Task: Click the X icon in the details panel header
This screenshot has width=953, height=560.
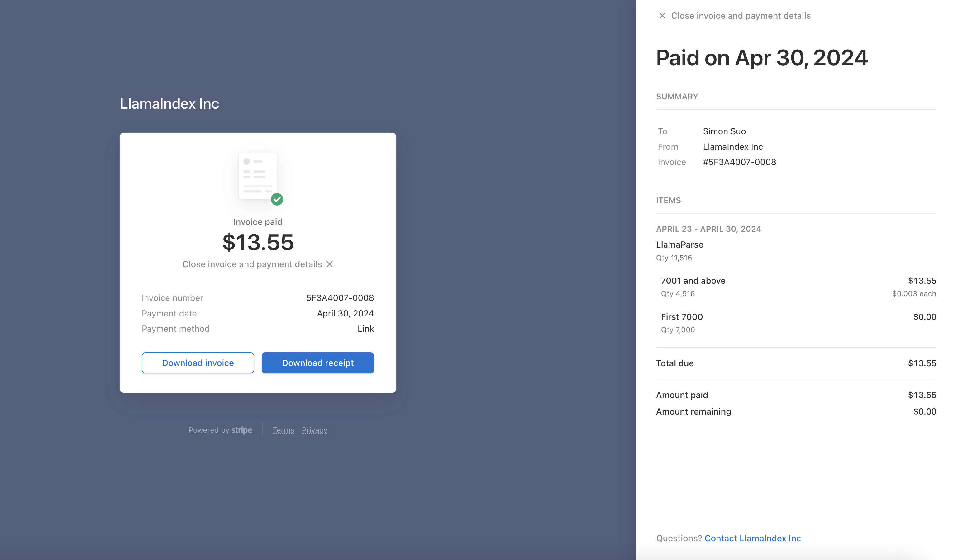Action: (662, 16)
